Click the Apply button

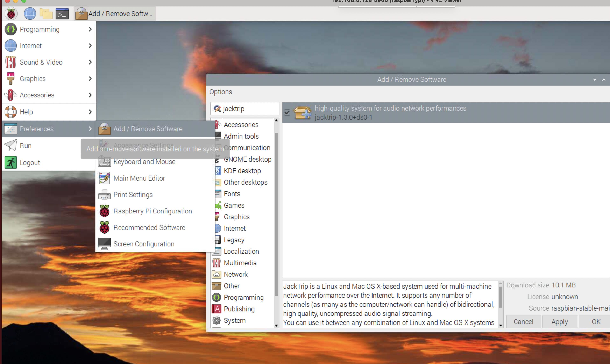[559, 322]
